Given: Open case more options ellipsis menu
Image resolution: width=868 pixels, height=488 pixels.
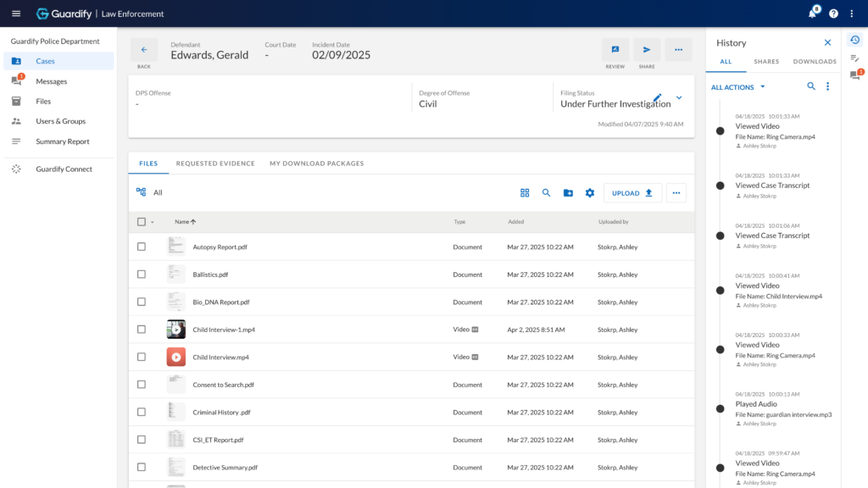Looking at the screenshot, I should [x=678, y=50].
